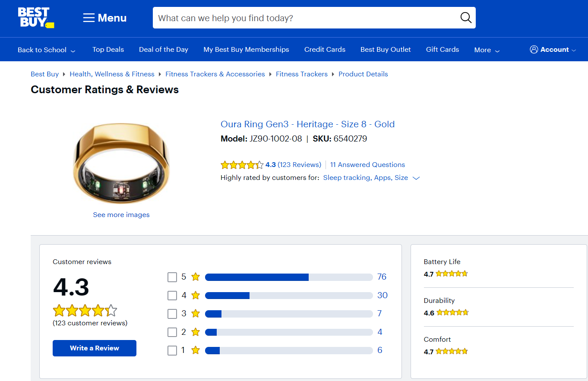The height and width of the screenshot is (381, 588).
Task: Click Sleep tracking, Apps, Size link
Action: (x=365, y=178)
